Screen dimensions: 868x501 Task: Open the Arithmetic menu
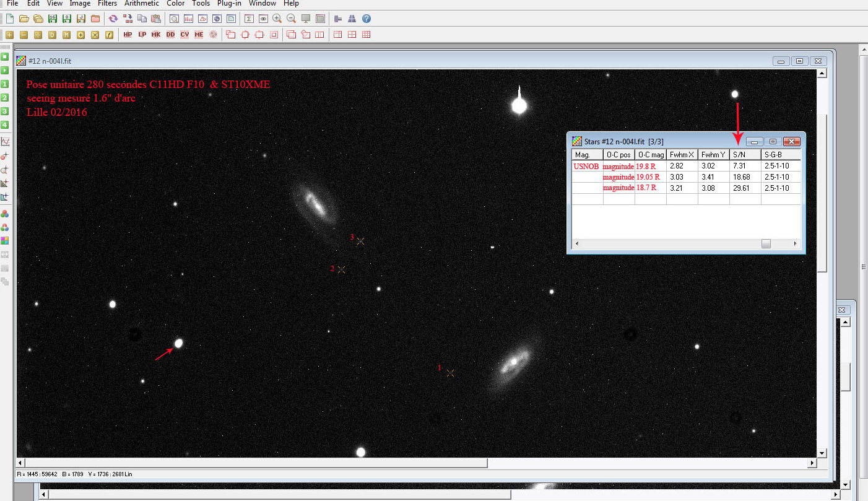pos(142,4)
